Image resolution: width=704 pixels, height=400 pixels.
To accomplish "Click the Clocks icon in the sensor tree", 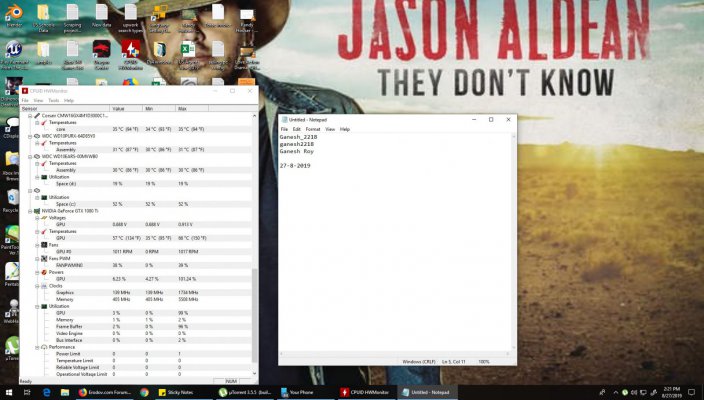I will (x=44, y=286).
